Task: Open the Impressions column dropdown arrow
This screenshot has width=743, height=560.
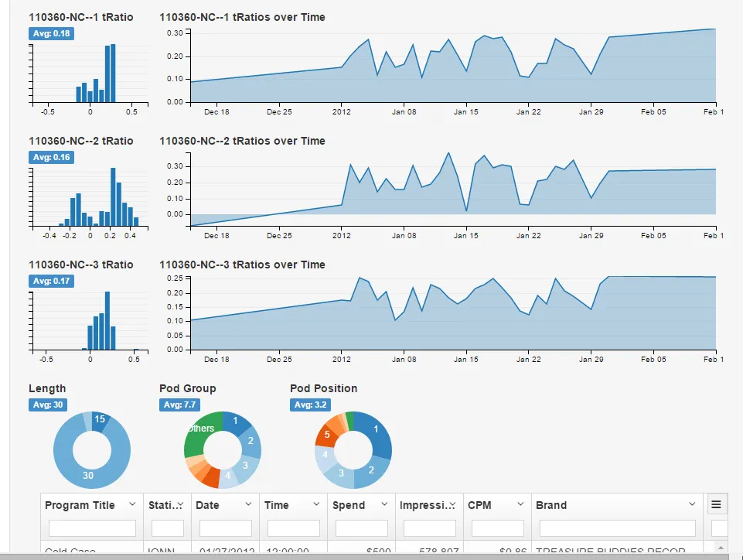Action: [452, 504]
